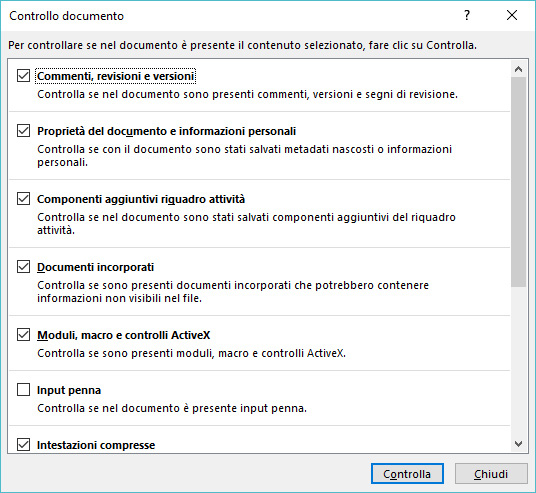Uncheck Commenti, revisioni e versioni checkbox

tap(23, 76)
